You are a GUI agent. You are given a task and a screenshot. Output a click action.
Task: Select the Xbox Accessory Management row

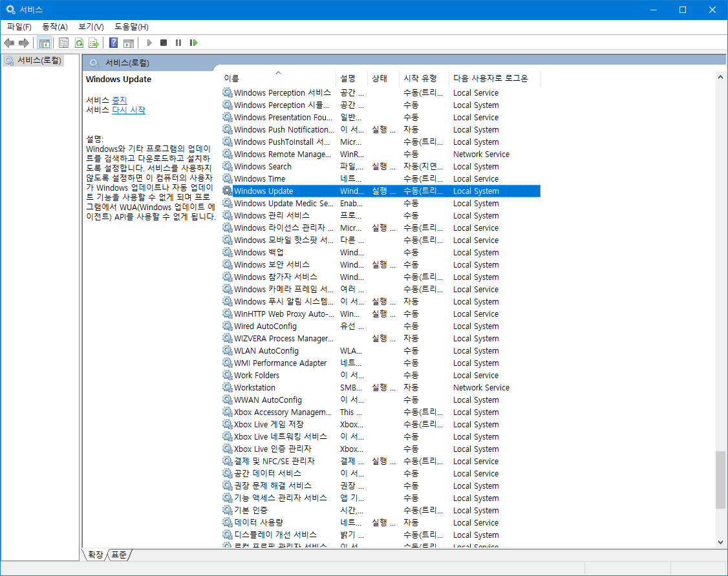click(381, 412)
